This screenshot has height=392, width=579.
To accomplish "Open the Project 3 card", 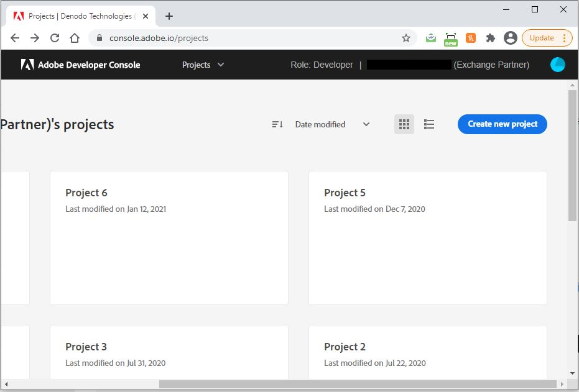I will point(169,352).
